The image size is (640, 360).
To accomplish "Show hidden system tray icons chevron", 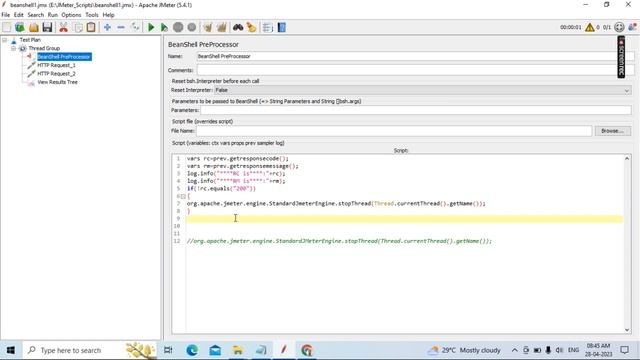I will (514, 350).
